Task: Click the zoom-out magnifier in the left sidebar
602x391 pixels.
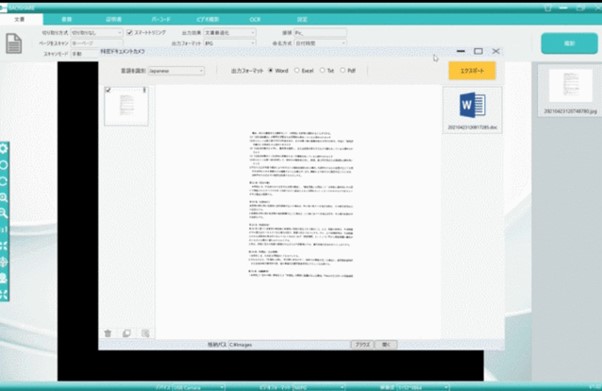Action: click(4, 213)
